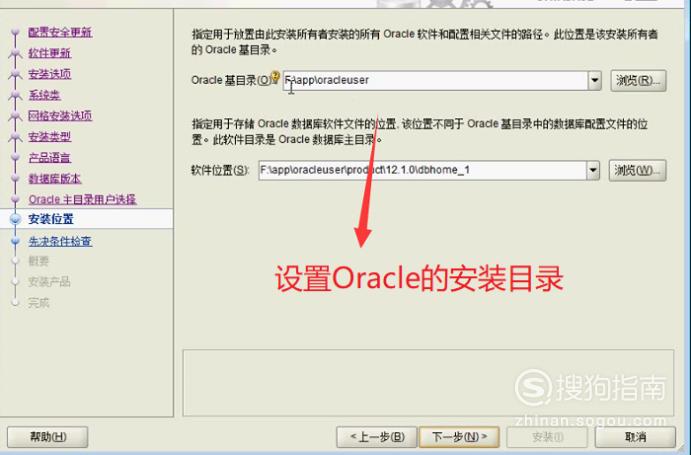Screen dimensions: 691x455
Task: Click inside the Oracle 基目录 path field
Action: point(435,81)
